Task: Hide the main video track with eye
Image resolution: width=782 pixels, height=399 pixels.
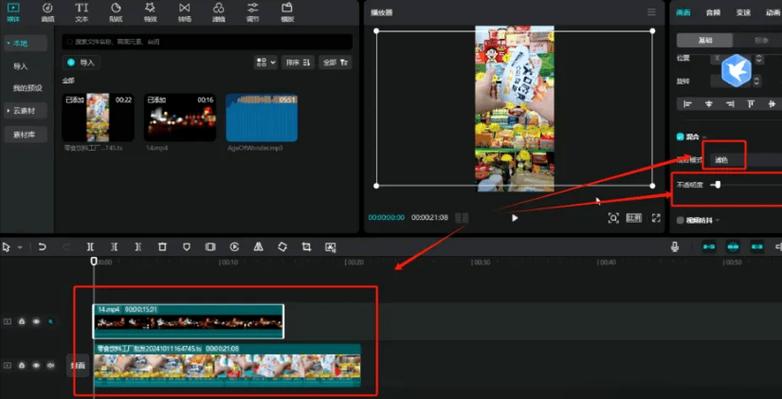Action: (36, 365)
